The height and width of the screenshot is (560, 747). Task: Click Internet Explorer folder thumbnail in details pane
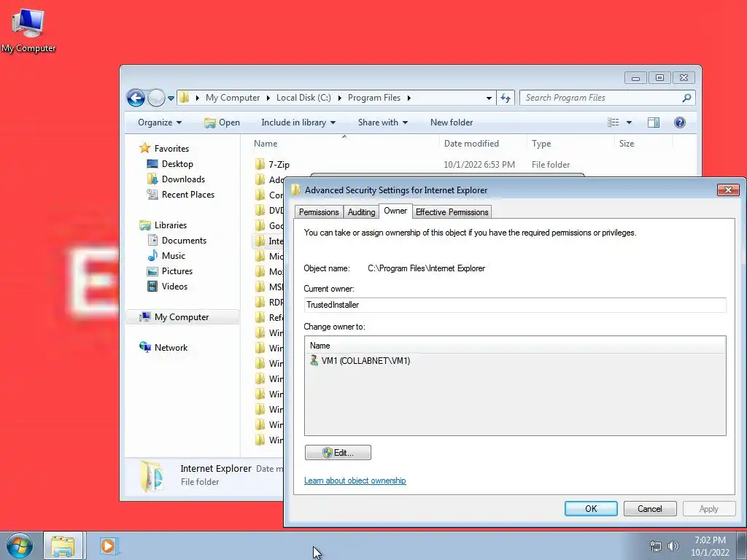point(152,475)
